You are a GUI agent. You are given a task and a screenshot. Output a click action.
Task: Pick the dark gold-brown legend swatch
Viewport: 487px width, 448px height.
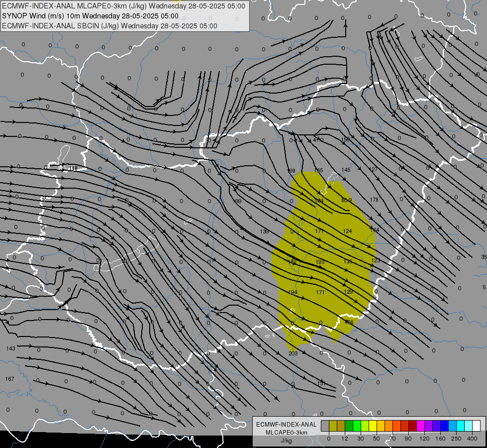[x=341, y=426]
